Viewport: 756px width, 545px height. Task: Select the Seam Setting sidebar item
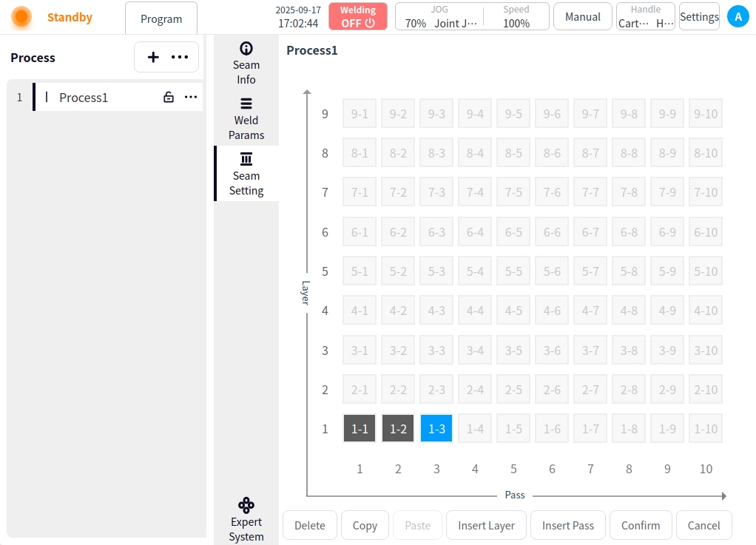(x=246, y=174)
